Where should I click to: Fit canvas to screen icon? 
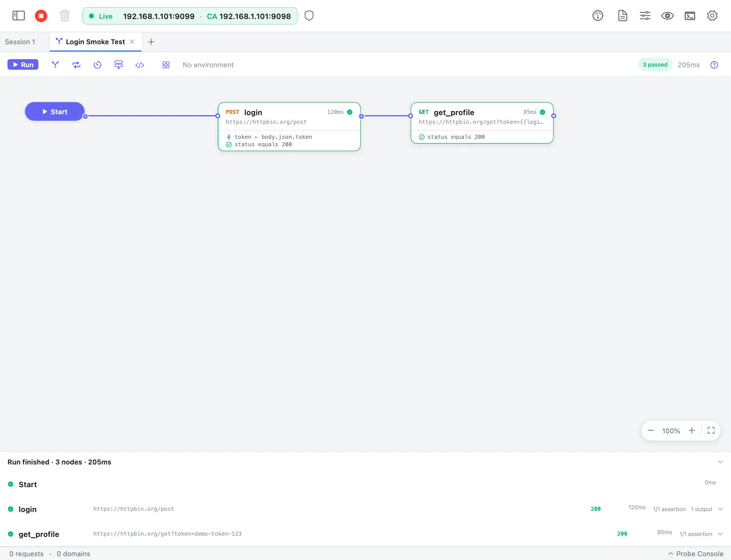coord(711,430)
